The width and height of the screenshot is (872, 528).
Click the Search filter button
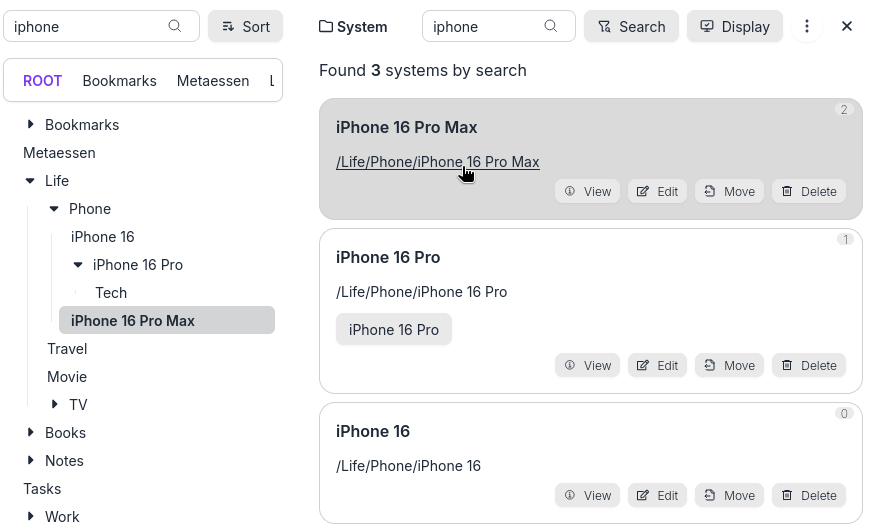click(631, 27)
